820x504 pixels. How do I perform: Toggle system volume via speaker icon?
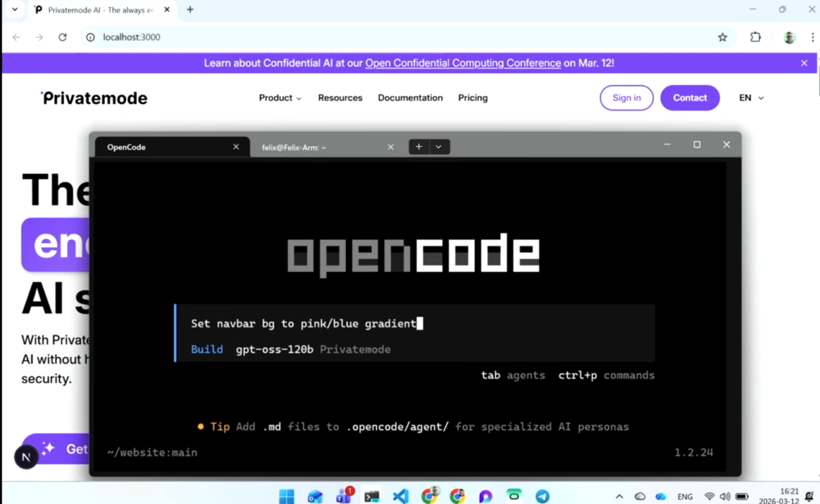[725, 496]
